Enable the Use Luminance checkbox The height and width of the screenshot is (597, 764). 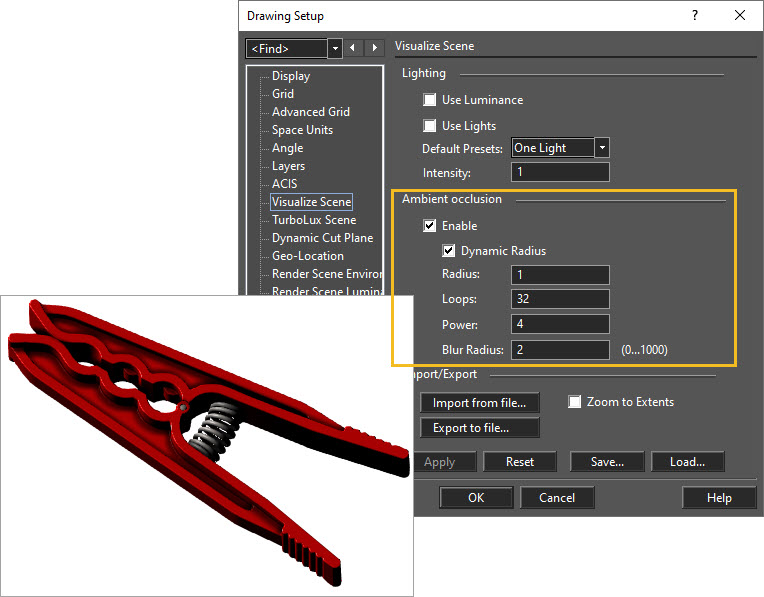click(x=429, y=100)
